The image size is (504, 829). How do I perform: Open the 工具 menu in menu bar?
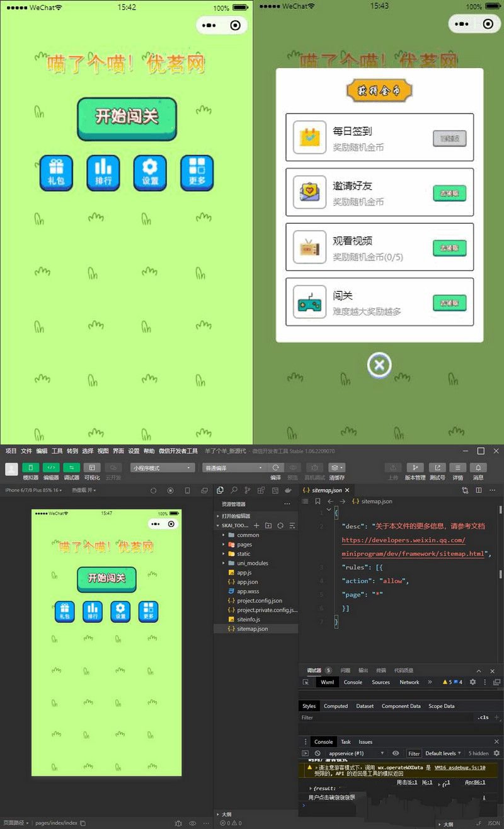click(57, 451)
